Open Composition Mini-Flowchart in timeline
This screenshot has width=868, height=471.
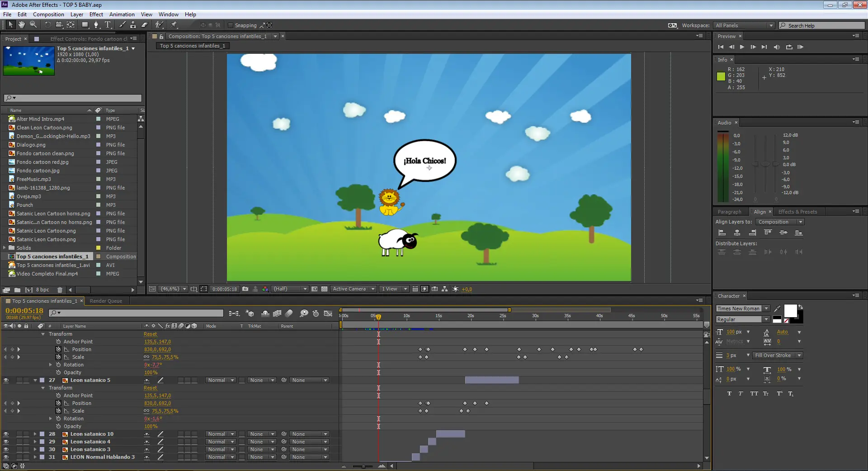tap(234, 313)
